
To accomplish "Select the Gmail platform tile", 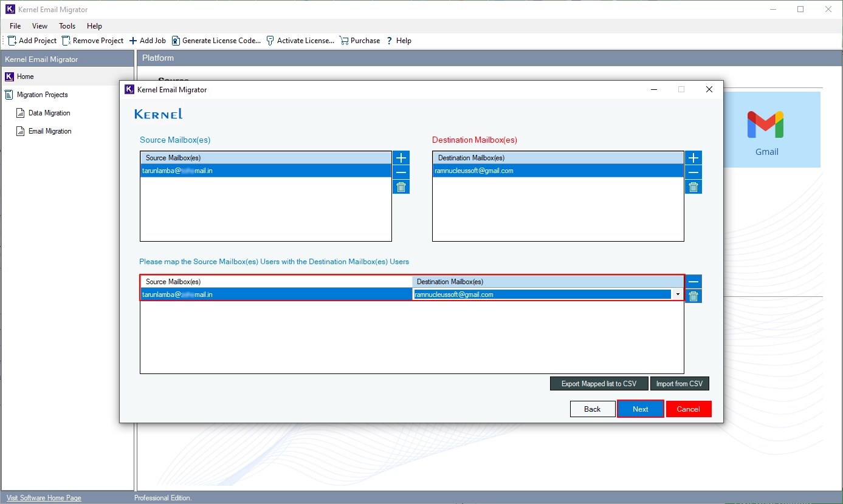I will [x=766, y=130].
